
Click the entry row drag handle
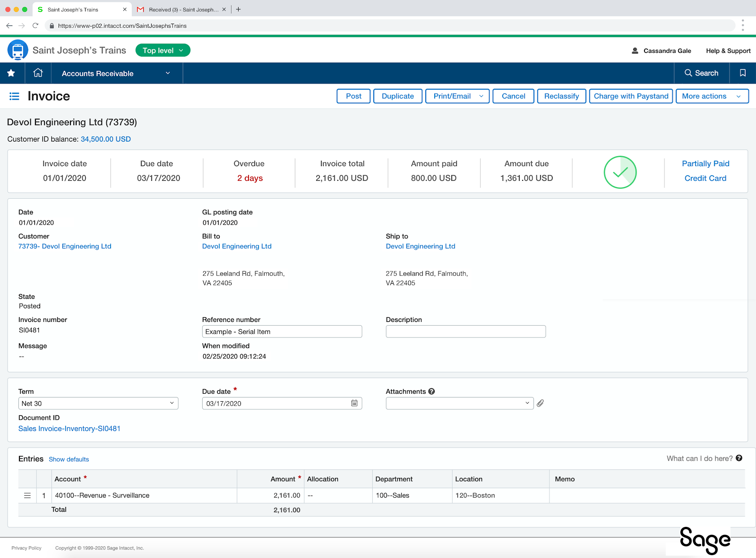click(x=27, y=496)
